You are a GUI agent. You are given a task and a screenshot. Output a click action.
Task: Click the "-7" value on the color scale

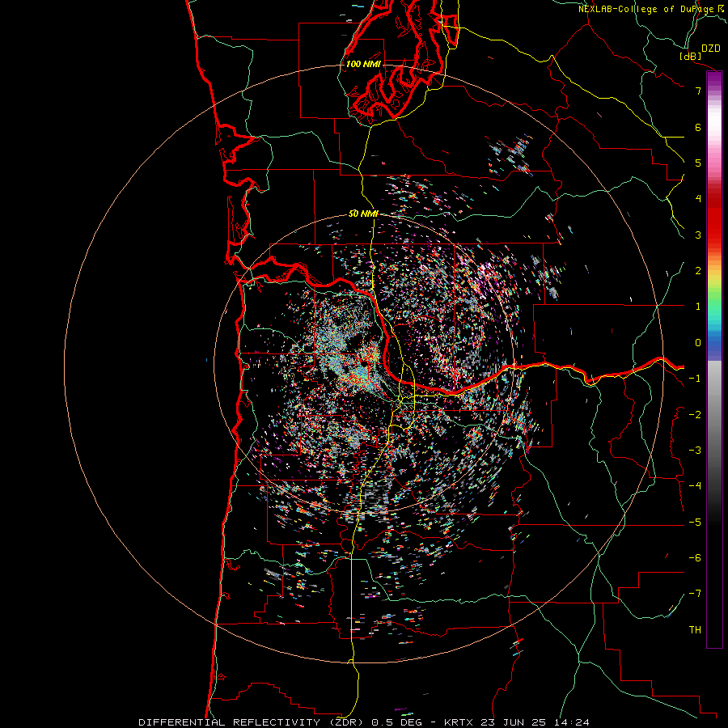click(x=695, y=594)
